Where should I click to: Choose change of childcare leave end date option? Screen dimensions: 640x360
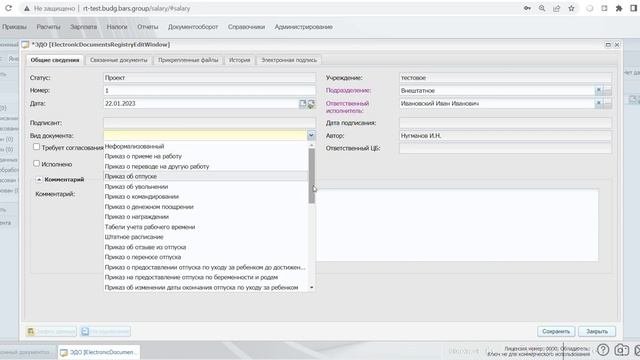[x=206, y=287]
